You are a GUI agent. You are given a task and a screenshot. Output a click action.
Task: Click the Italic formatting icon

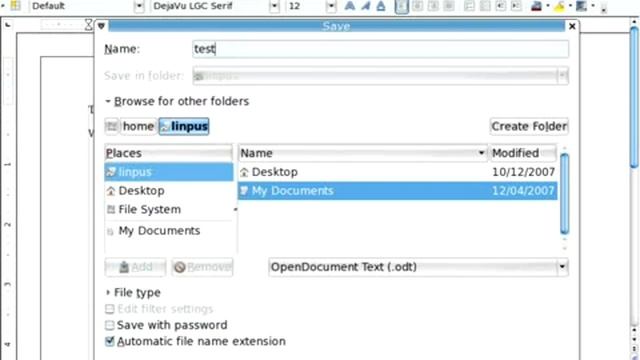coord(365,6)
